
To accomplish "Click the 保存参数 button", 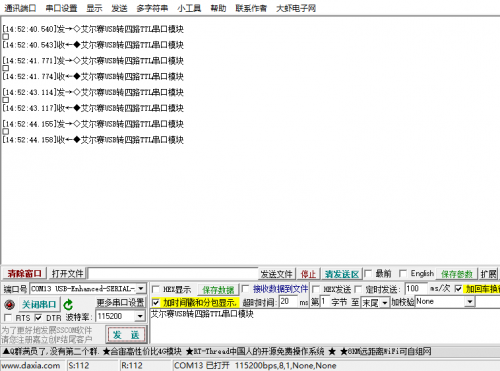I will 457,274.
